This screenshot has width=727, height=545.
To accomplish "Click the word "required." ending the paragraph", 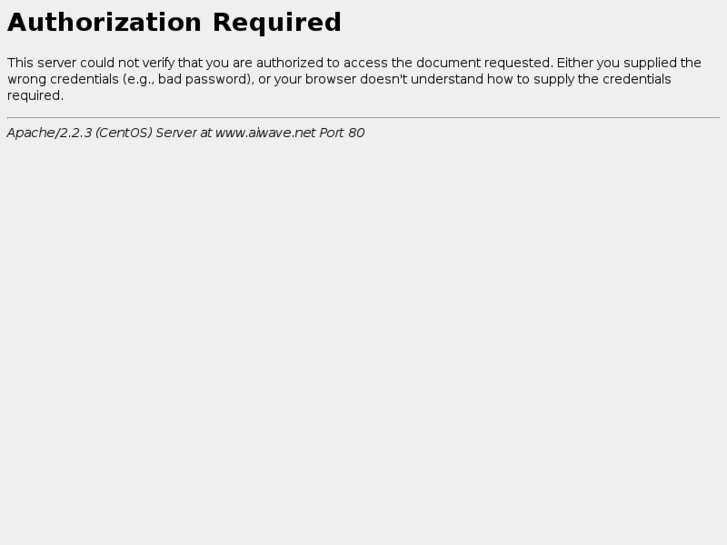I will pyautogui.click(x=35, y=96).
